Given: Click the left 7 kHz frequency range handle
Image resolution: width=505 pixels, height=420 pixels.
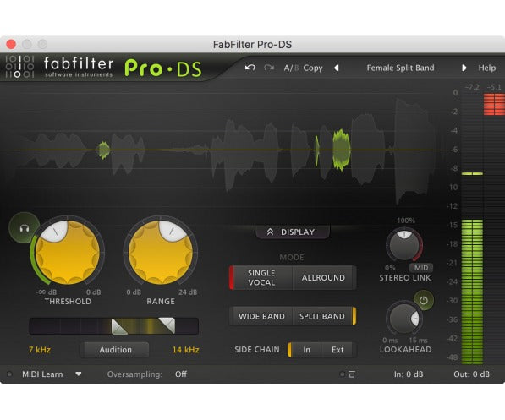Looking at the screenshot, I should tap(118, 327).
